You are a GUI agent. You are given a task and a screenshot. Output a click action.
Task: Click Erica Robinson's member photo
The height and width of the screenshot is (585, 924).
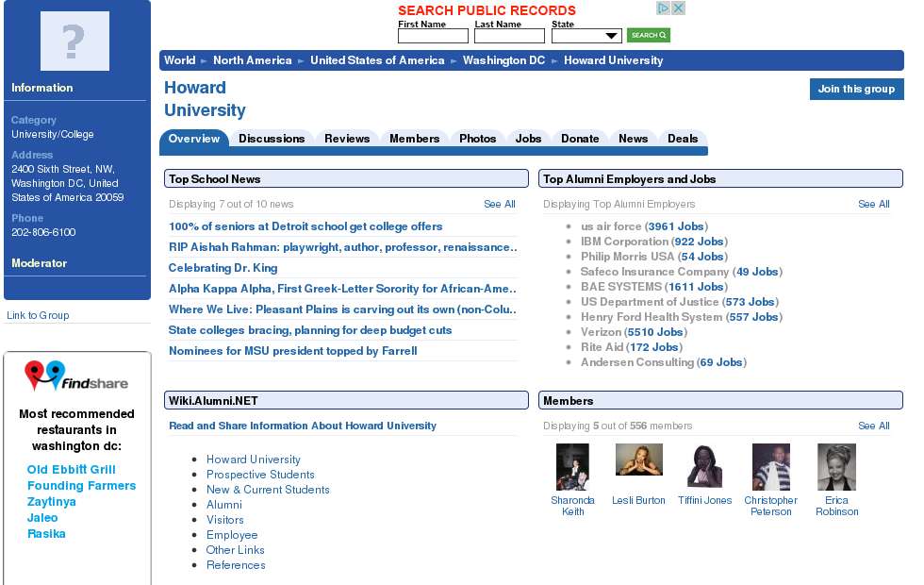[x=837, y=467]
